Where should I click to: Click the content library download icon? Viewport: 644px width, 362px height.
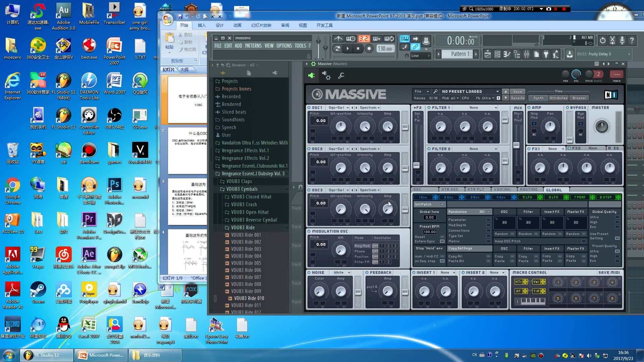click(570, 54)
